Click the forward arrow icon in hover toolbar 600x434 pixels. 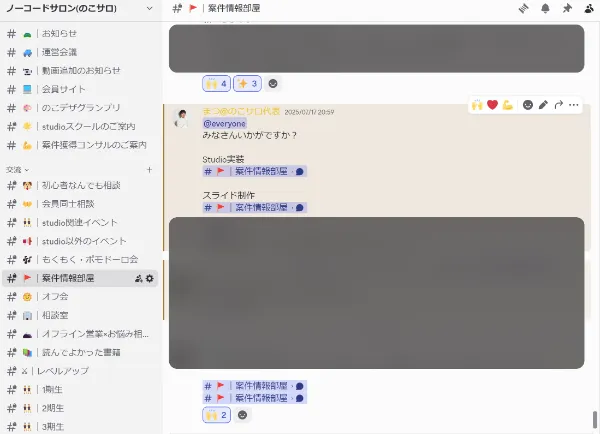558,105
